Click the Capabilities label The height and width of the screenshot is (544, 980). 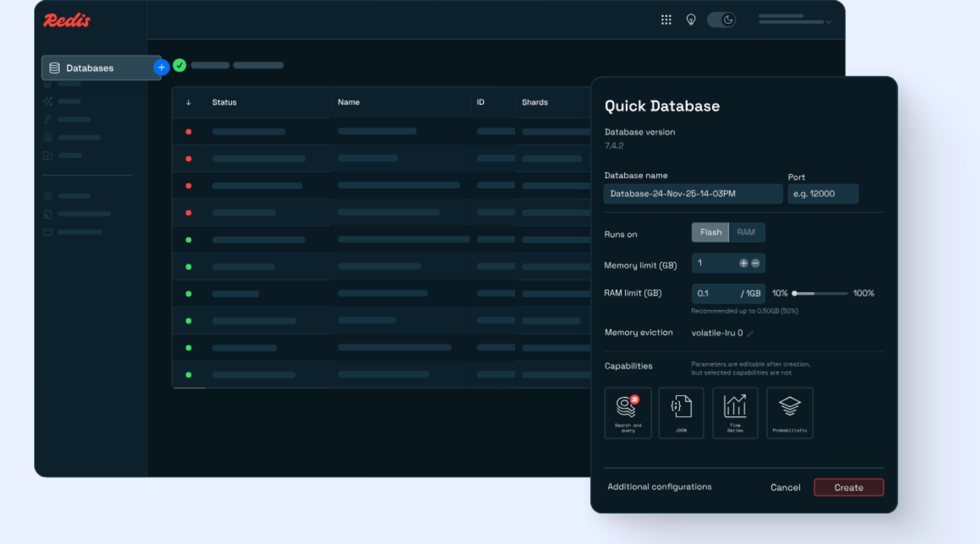coord(628,366)
